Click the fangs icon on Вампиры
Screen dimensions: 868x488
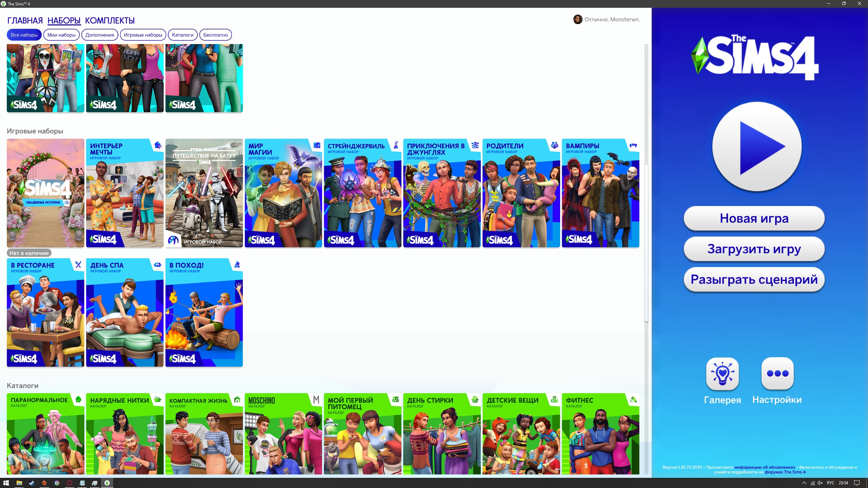coord(633,145)
